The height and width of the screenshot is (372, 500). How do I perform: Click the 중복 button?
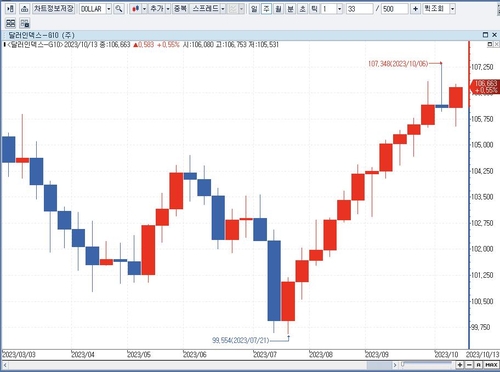pos(180,9)
